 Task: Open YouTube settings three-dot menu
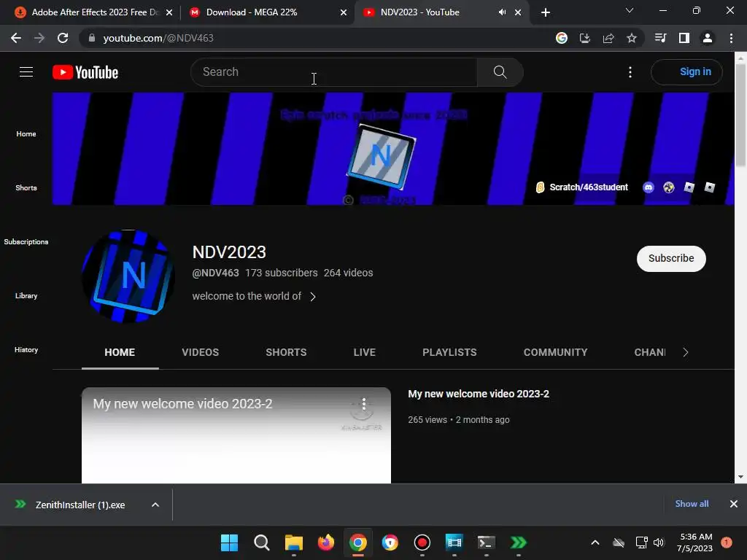point(630,72)
